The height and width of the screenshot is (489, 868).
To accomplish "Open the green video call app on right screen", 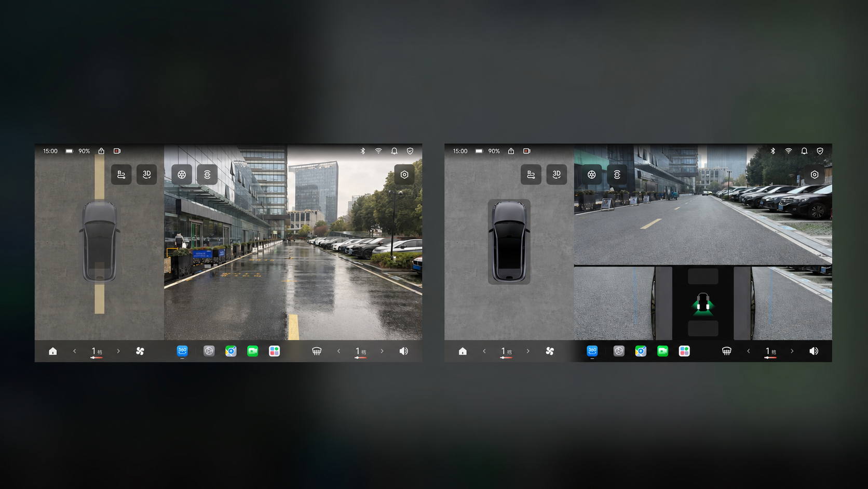I will pos(662,351).
